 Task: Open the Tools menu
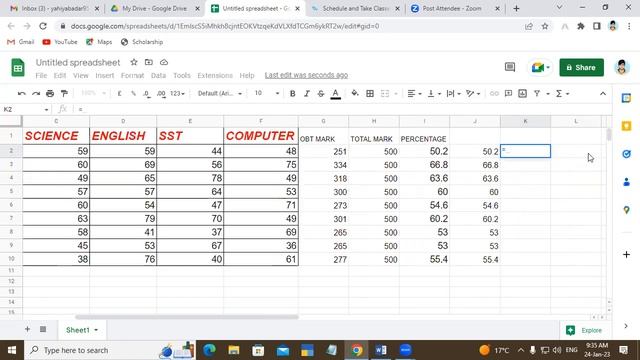[x=182, y=76]
